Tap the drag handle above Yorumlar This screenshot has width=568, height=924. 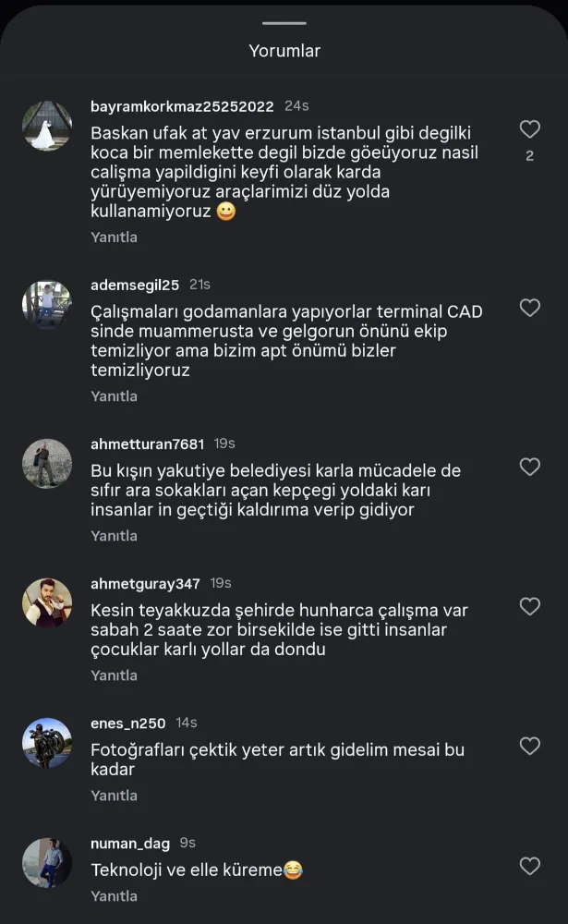click(x=284, y=23)
